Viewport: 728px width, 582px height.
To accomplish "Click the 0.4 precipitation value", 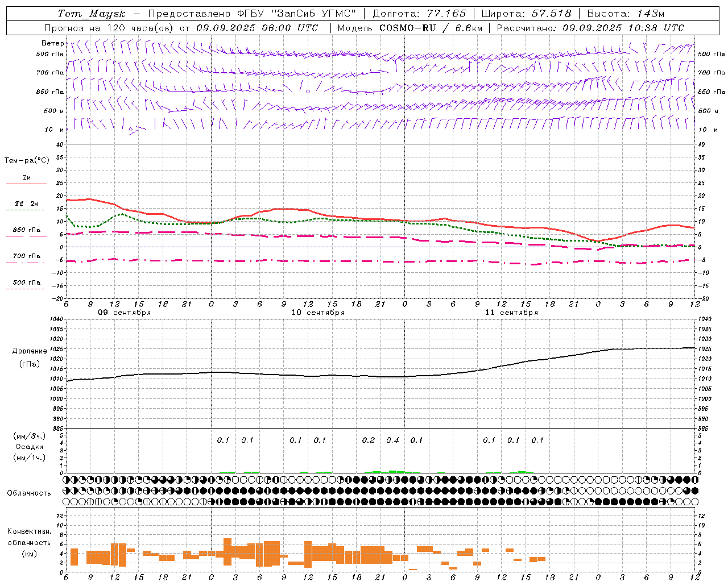I will coord(392,440).
